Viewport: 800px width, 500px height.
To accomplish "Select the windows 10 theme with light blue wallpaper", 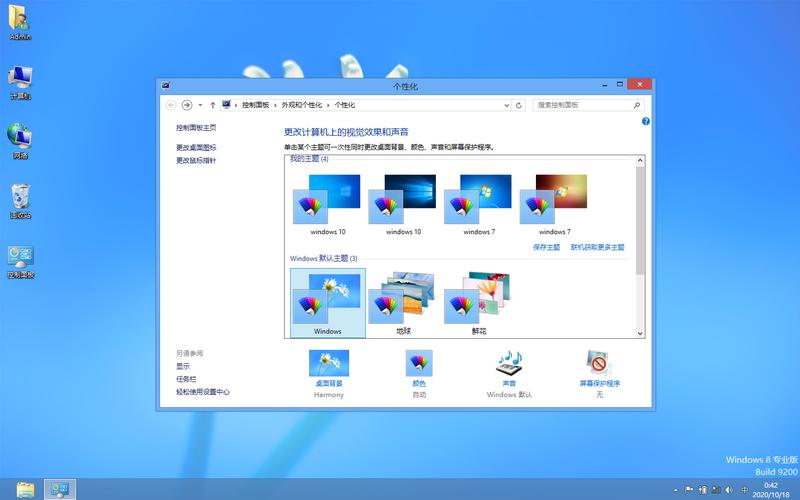I will click(x=328, y=205).
